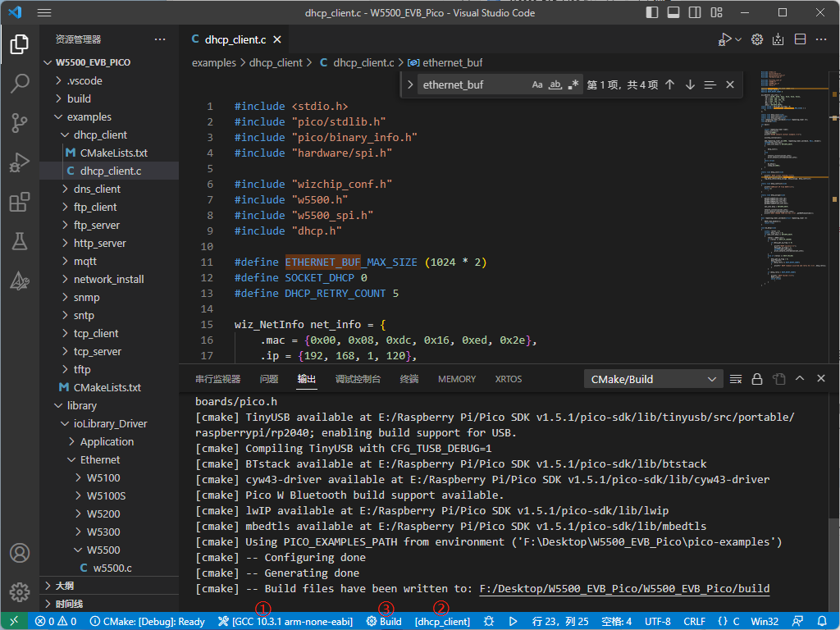Image resolution: width=840 pixels, height=630 pixels.
Task: Toggle Use Regular Expression in find
Action: [x=573, y=84]
